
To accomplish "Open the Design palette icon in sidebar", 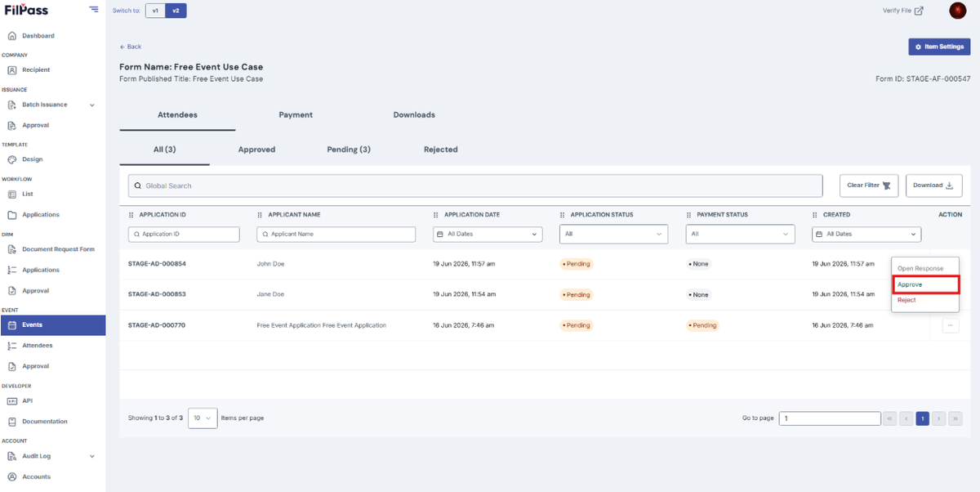I will pyautogui.click(x=12, y=159).
